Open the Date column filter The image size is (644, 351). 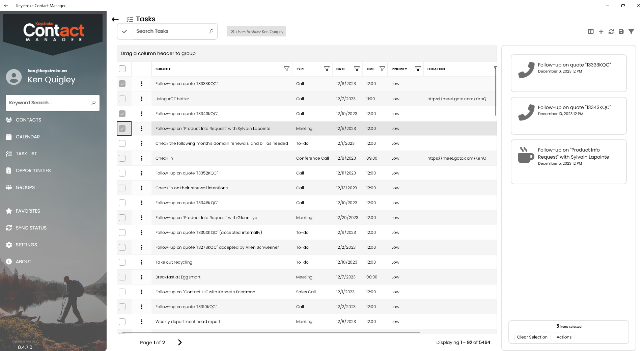[x=357, y=69]
